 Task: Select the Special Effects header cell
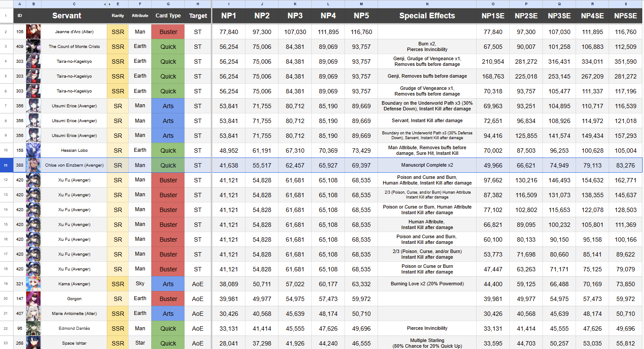tap(427, 16)
